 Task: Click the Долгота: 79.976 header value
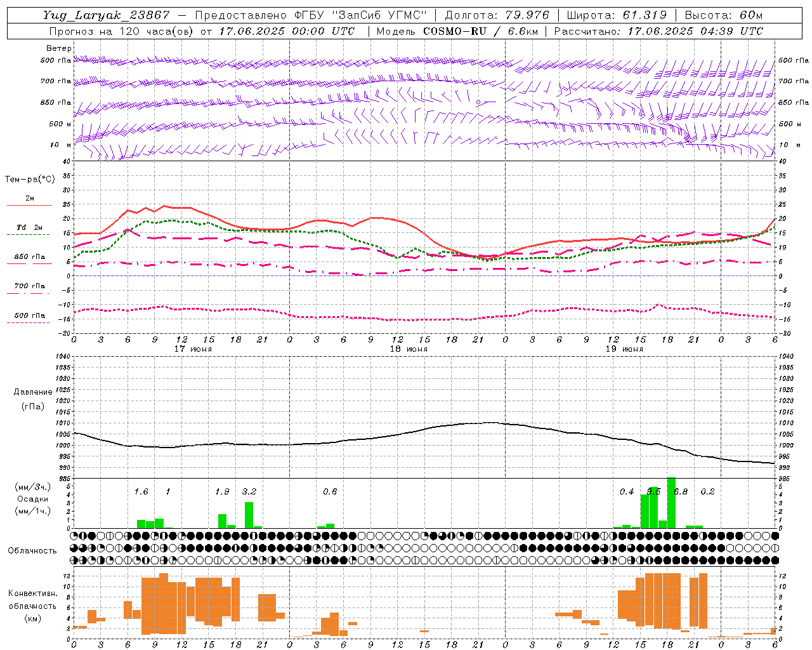pyautogui.click(x=498, y=15)
